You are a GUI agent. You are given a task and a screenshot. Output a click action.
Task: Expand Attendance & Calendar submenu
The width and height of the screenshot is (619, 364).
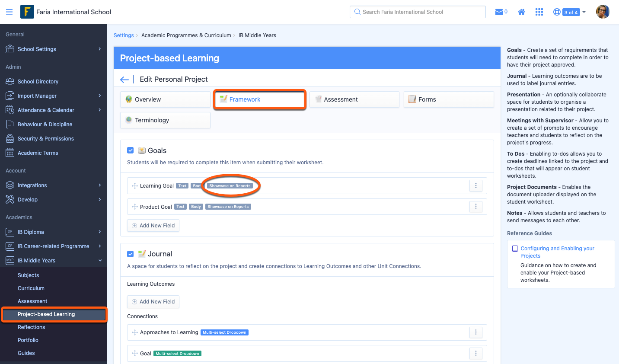coord(100,110)
